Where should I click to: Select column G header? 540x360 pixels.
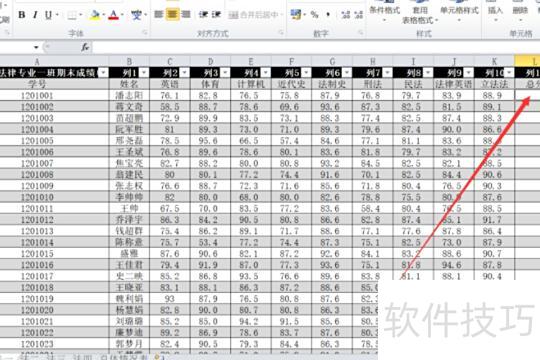332,62
